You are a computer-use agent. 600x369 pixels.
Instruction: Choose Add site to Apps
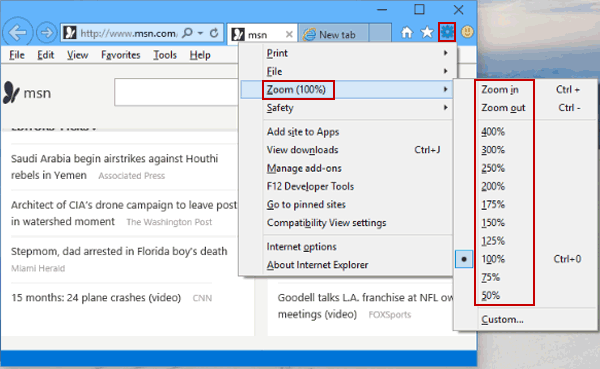tap(346, 132)
